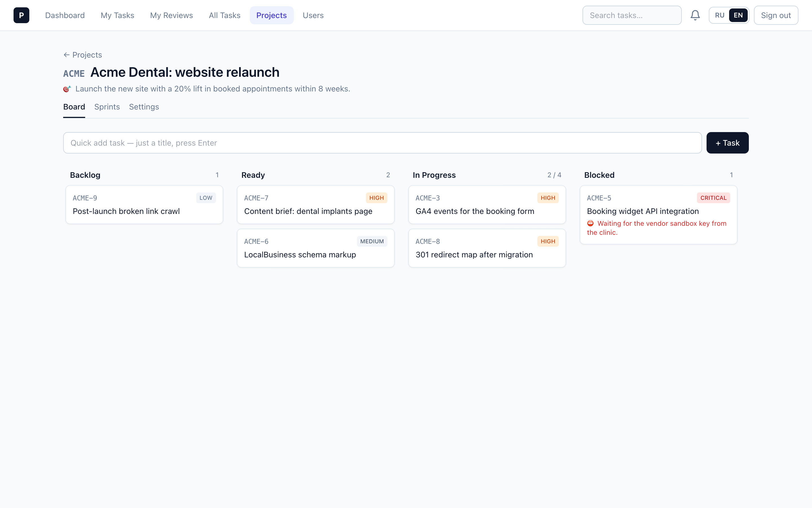The image size is (812, 508).
Task: Click the In Progress 2 / 4 count
Action: coord(554,175)
